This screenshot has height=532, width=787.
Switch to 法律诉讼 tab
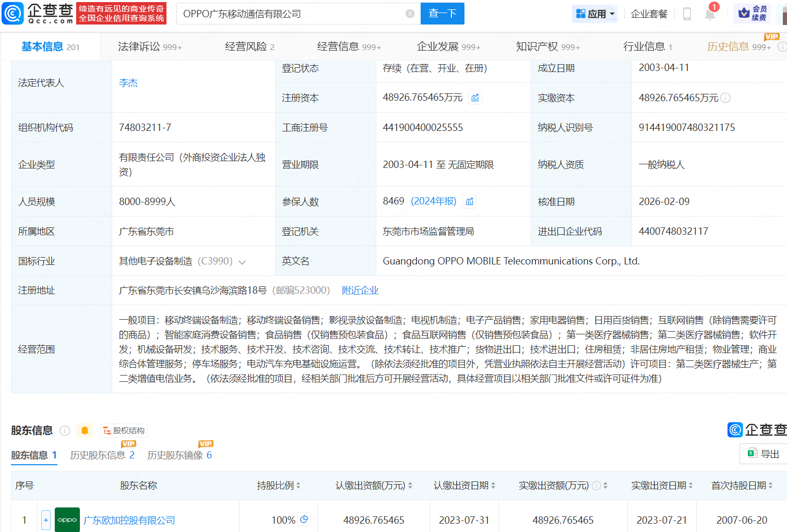click(x=150, y=47)
